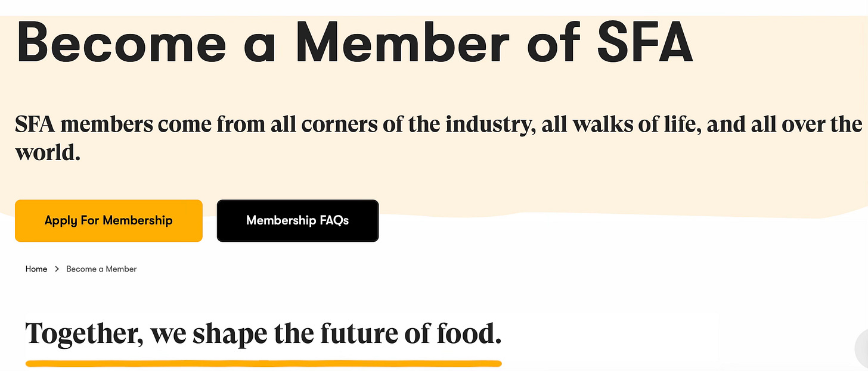The width and height of the screenshot is (868, 371).
Task: Click the Become a Member of SFA heading
Action: 355,42
